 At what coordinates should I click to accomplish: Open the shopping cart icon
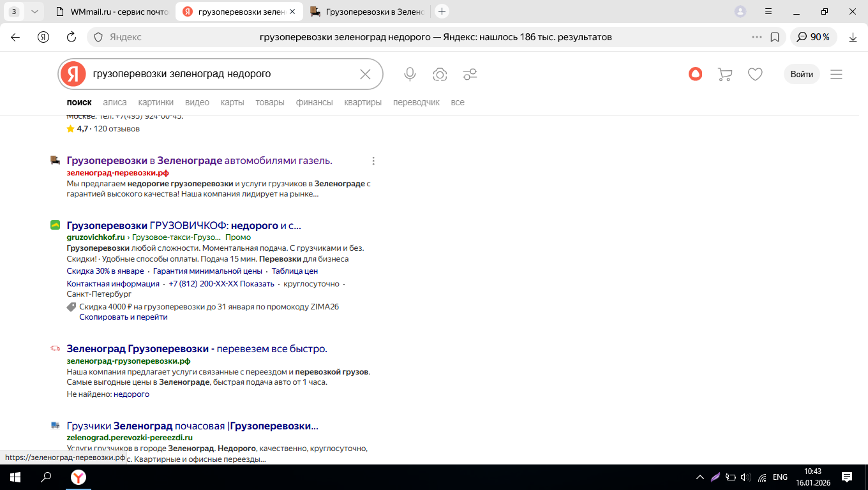725,75
